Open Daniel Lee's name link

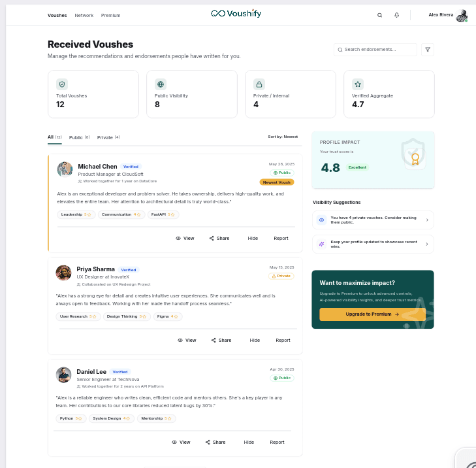coord(91,372)
